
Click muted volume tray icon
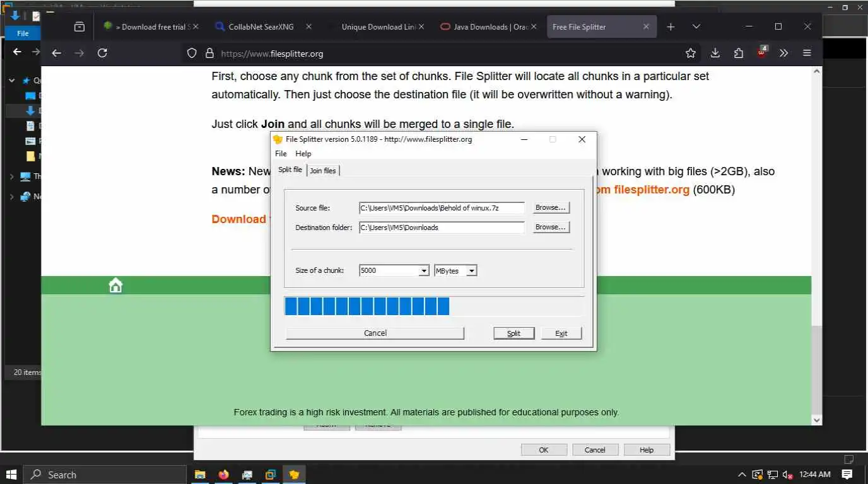787,475
